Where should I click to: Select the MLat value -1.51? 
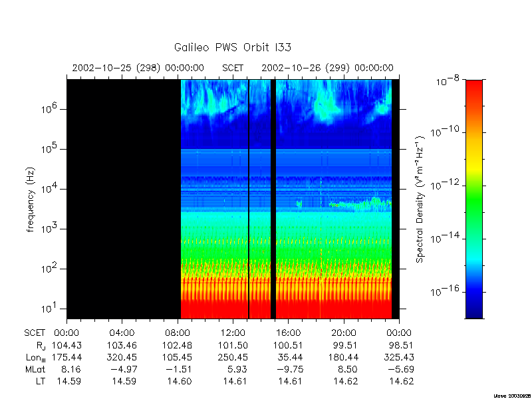(180, 369)
